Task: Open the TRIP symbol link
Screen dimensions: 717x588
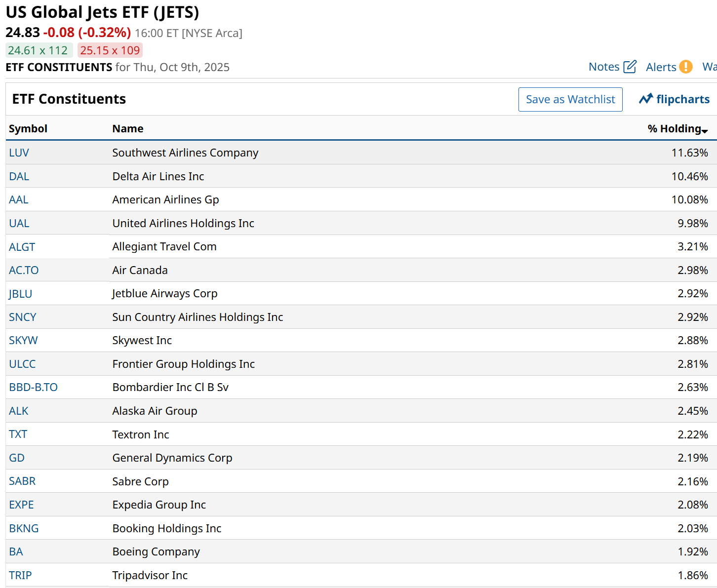Action: point(20,575)
